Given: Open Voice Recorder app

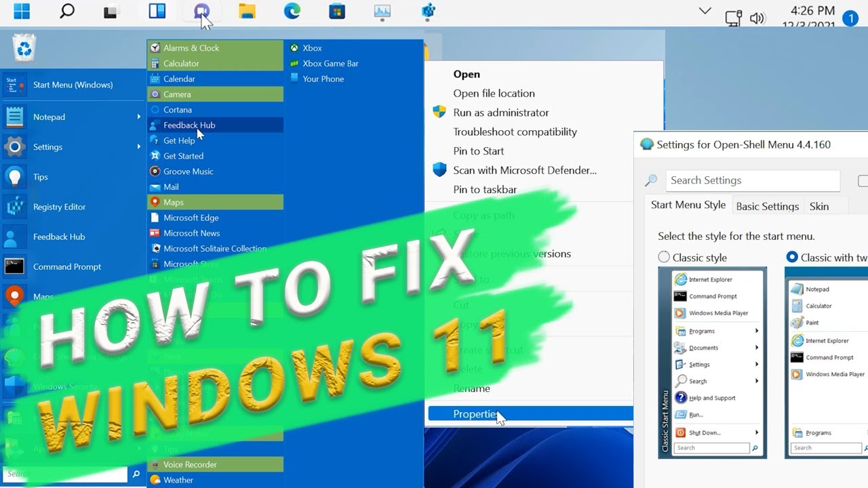Looking at the screenshot, I should point(216,464).
